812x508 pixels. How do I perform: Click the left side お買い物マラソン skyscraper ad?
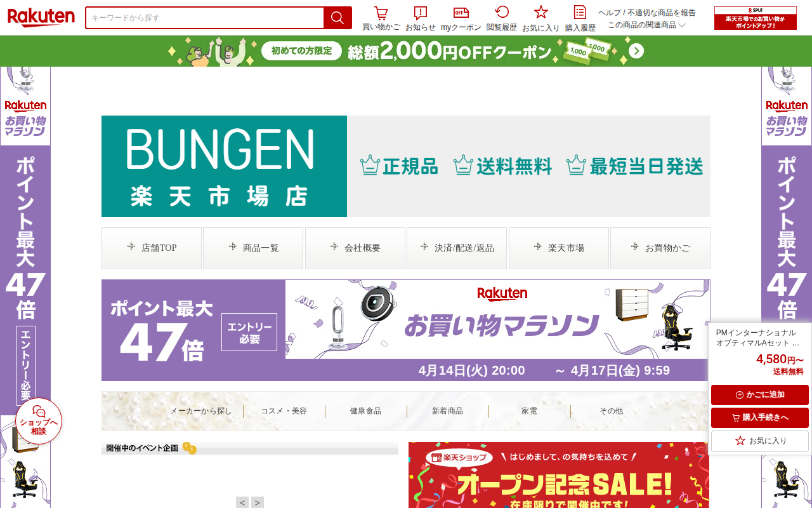point(25,287)
